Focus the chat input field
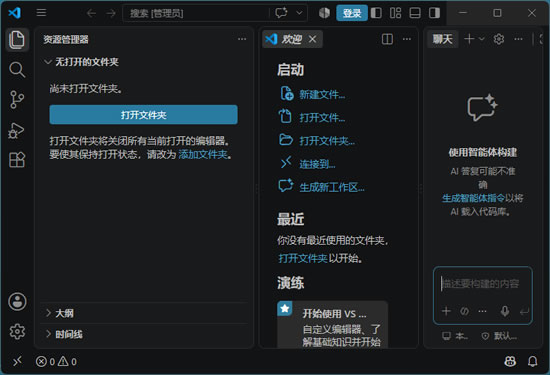550x375 pixels. [x=483, y=284]
